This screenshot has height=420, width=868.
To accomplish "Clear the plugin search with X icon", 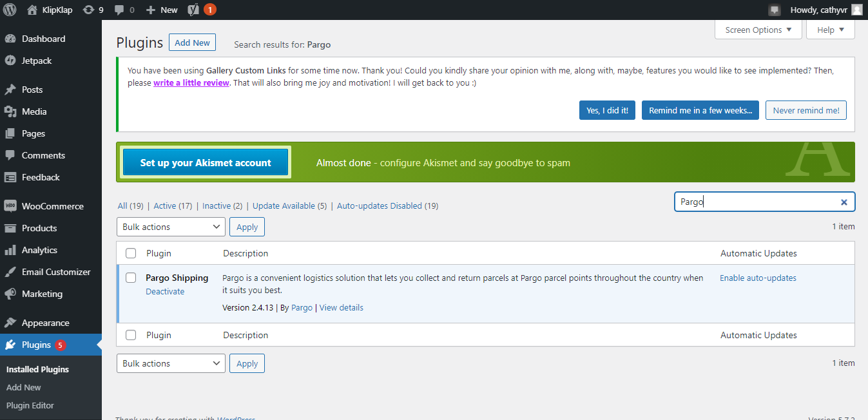I will tap(844, 202).
